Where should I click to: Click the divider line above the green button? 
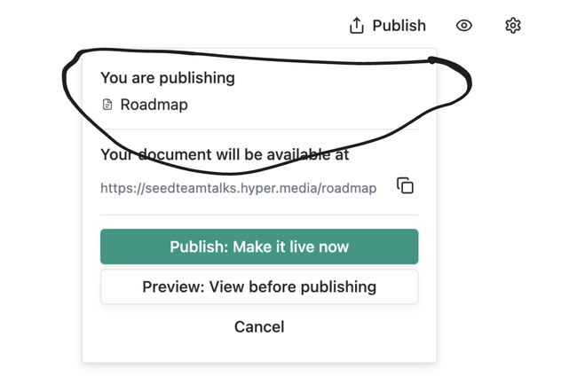(259, 215)
